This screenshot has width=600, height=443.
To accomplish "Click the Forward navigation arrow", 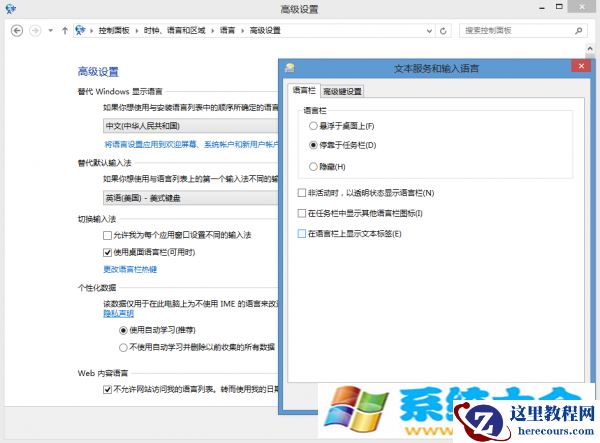I will point(35,31).
